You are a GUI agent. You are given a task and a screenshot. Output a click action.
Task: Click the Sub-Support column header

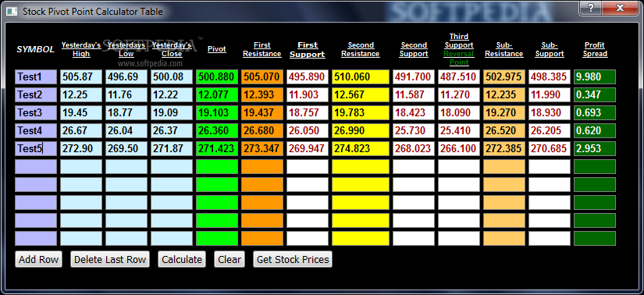(549, 49)
